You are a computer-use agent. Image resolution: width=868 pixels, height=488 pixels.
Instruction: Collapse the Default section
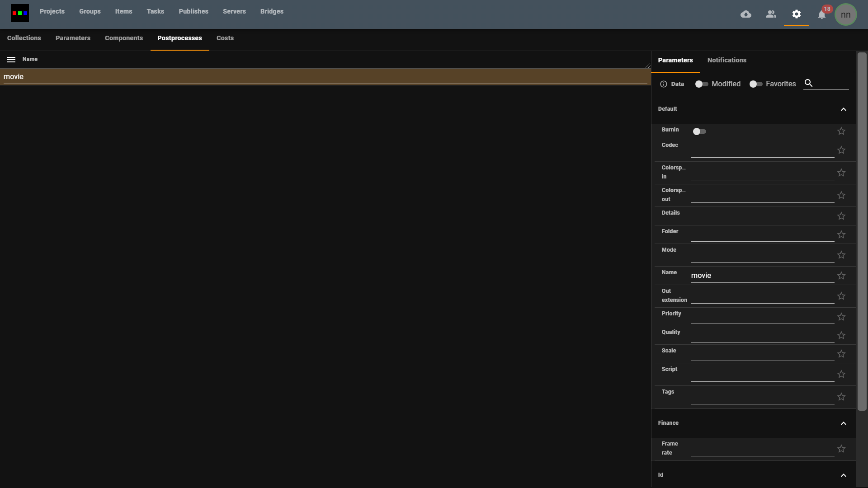coord(844,109)
